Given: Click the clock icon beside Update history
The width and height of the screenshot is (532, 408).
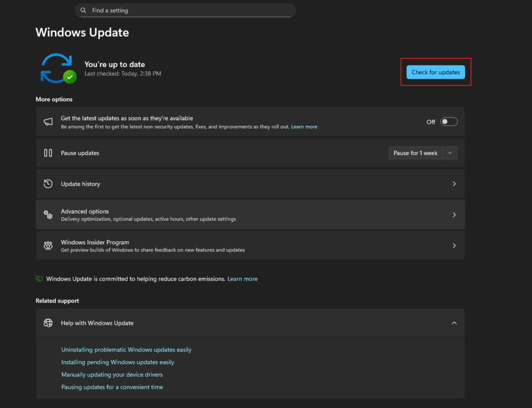Looking at the screenshot, I should 48,183.
